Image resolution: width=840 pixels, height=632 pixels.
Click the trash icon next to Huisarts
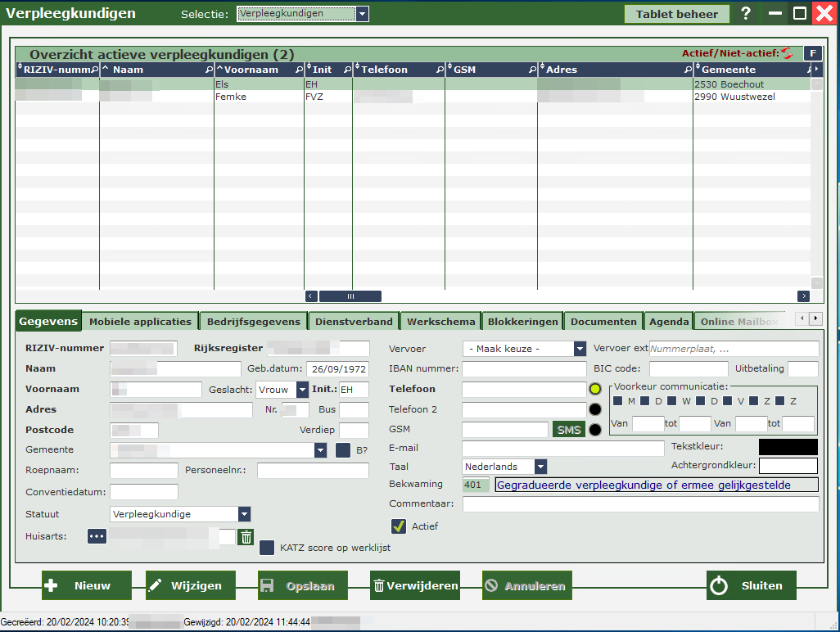[x=246, y=537]
